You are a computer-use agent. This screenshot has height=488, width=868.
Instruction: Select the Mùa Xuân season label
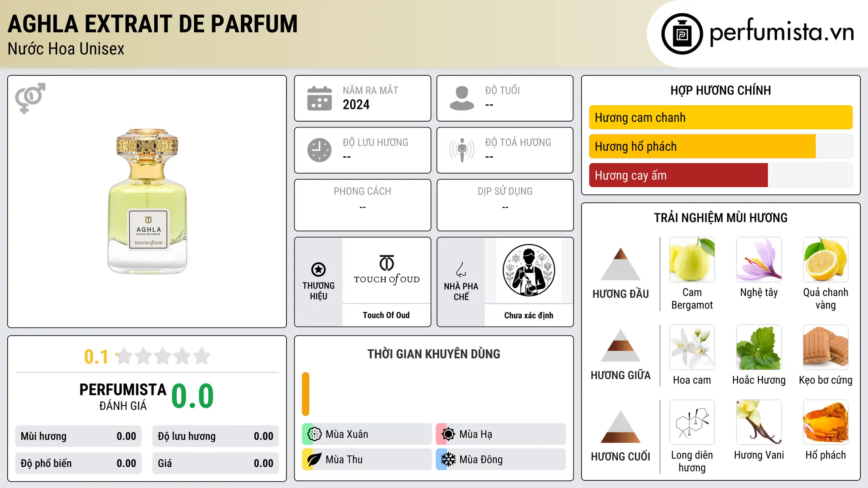coord(347,434)
